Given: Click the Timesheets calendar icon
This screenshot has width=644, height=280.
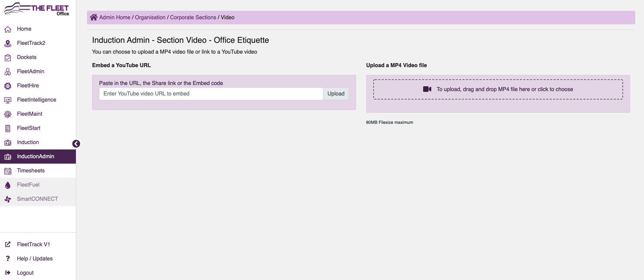Looking at the screenshot, I should (x=8, y=171).
